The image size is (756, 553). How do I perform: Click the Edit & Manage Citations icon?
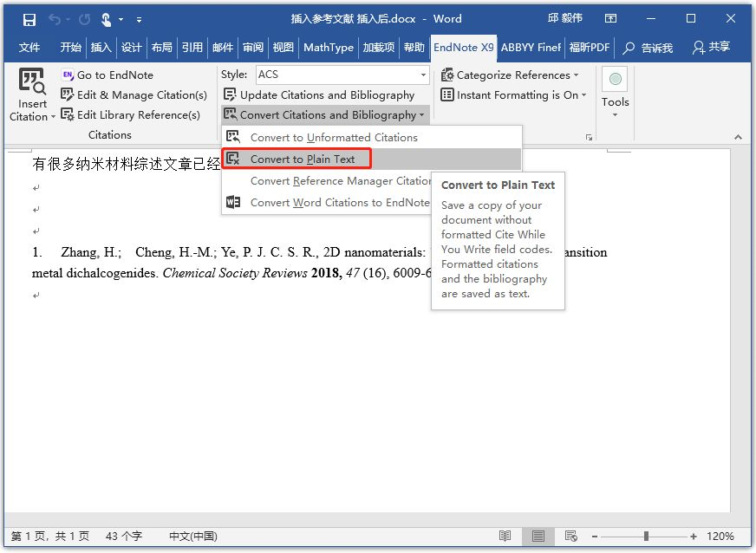coord(68,94)
